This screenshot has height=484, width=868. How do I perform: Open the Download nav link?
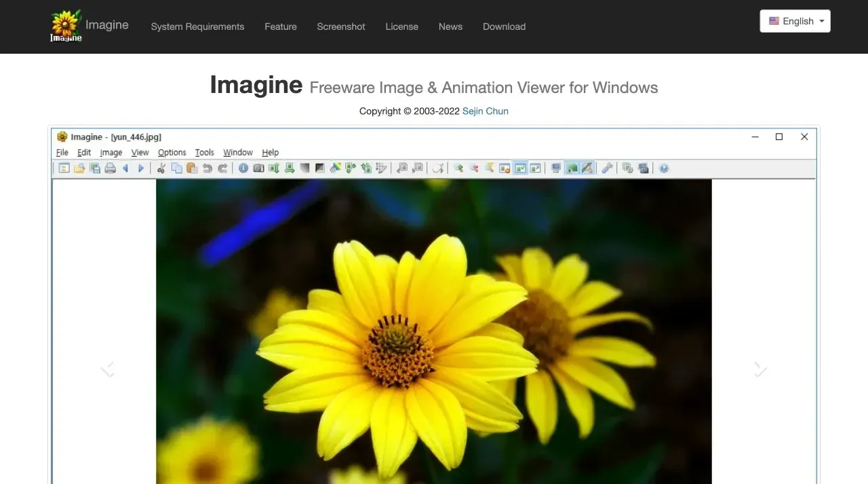pos(504,26)
